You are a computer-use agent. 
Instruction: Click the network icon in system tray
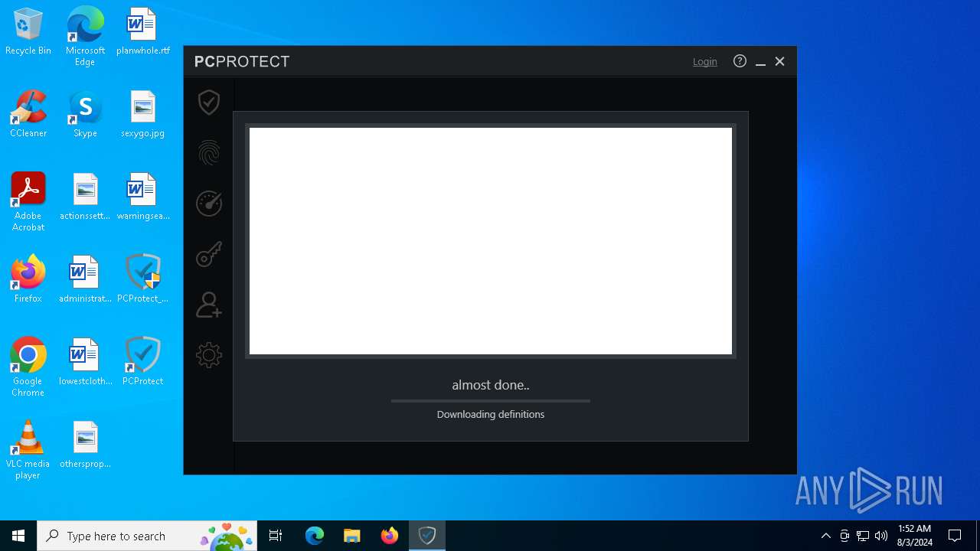[x=863, y=536]
